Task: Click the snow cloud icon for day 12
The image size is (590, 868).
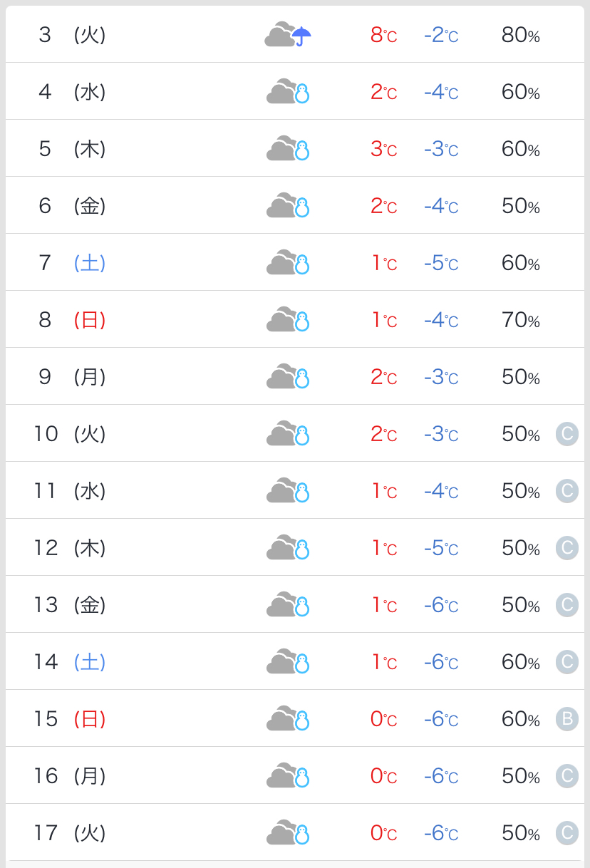Action: [288, 548]
